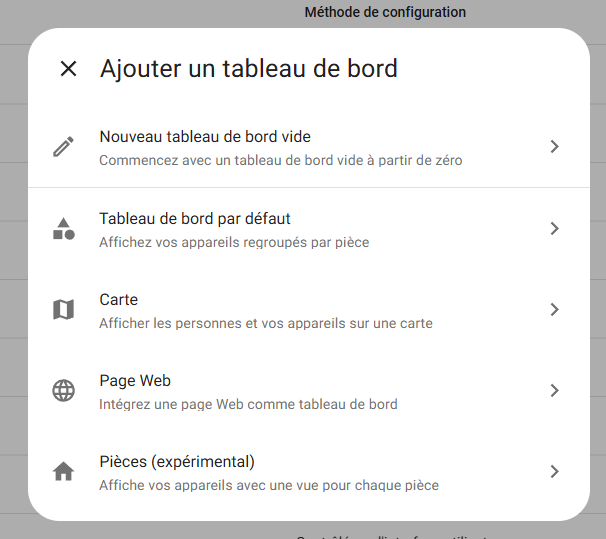Click the house icon for Pièces
Image resolution: width=606 pixels, height=539 pixels.
click(63, 471)
